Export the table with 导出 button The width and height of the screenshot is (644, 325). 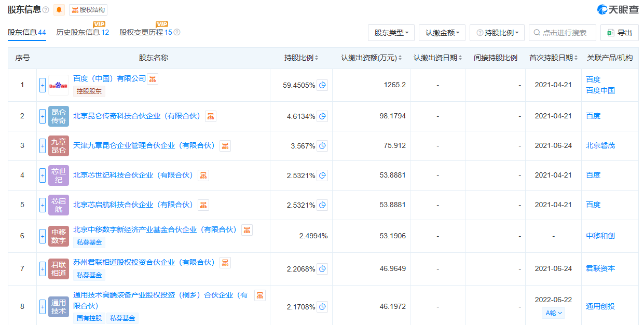pyautogui.click(x=620, y=33)
